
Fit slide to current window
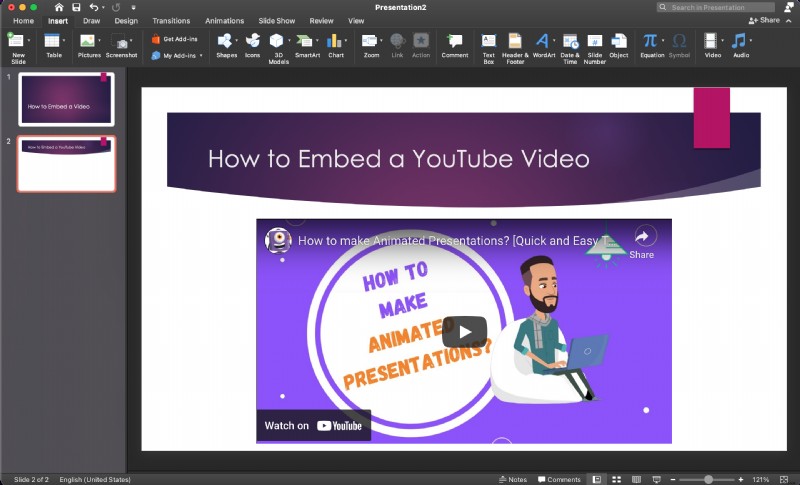(784, 479)
